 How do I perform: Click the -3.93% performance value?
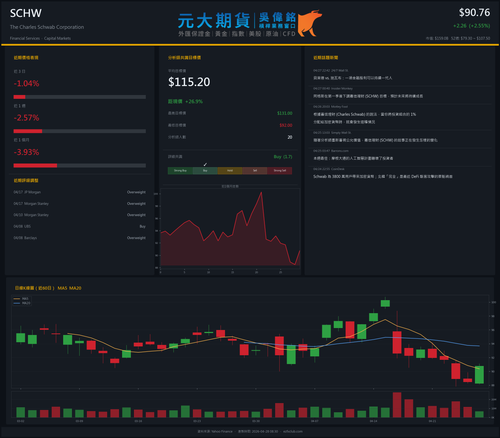pos(26,152)
